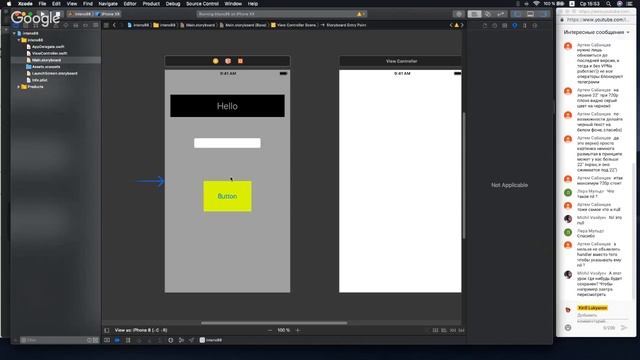This screenshot has width=640, height=360.
Task: Click the emoji icon in chat input
Action: [x=568, y=328]
